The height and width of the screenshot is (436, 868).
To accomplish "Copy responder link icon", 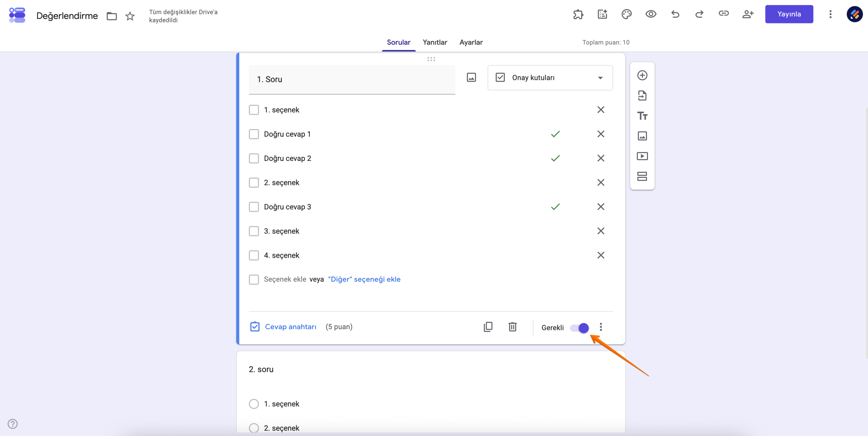I will click(724, 14).
